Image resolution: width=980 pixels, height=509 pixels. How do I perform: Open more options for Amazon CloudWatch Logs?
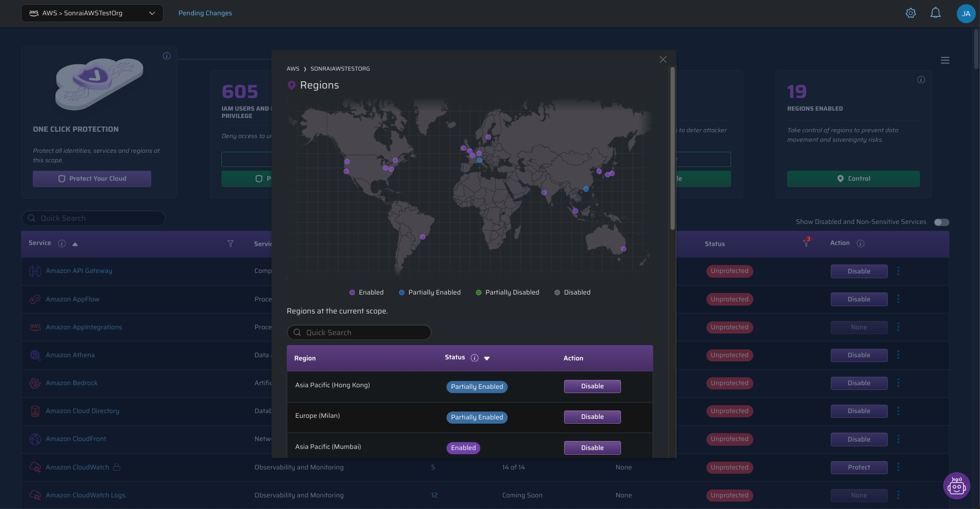pyautogui.click(x=898, y=495)
